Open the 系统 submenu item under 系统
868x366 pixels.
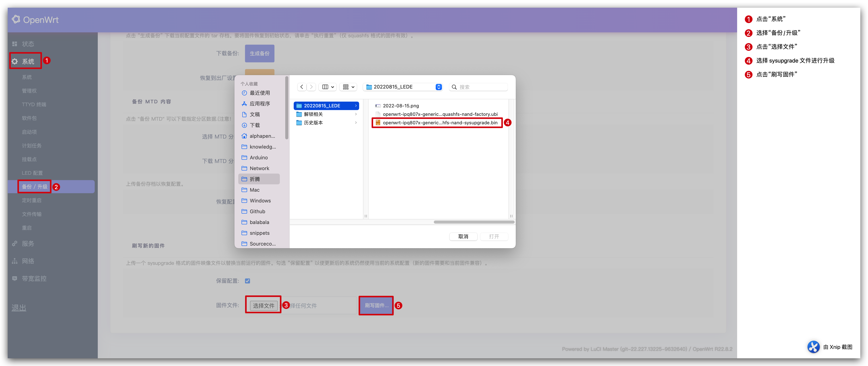[27, 77]
